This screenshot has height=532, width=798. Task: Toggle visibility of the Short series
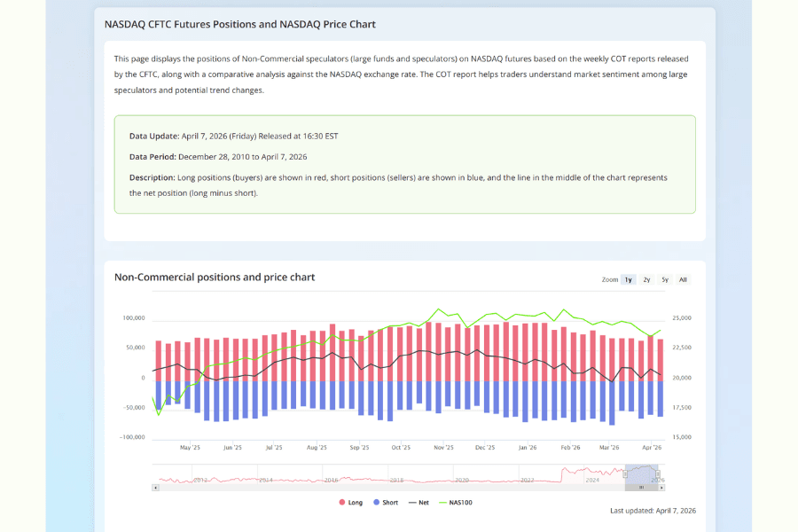(x=388, y=502)
